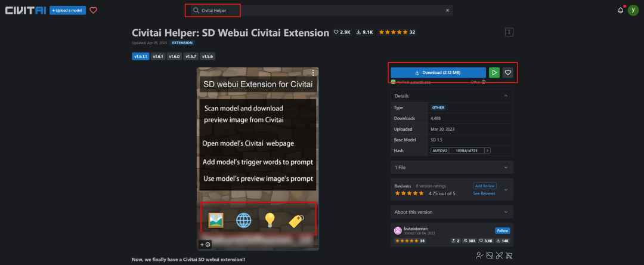Screen dimensions: 644x265
Task: Clear the search box with the X
Action: tap(448, 10)
